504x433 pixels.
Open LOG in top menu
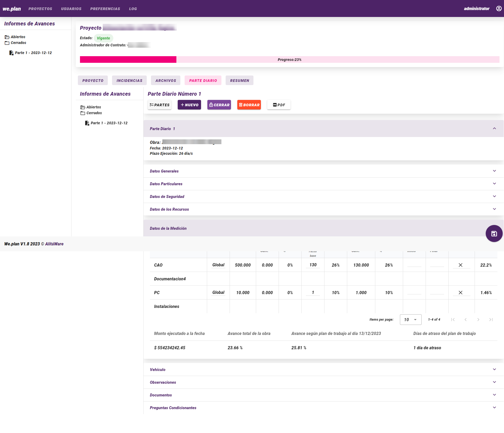pyautogui.click(x=133, y=9)
